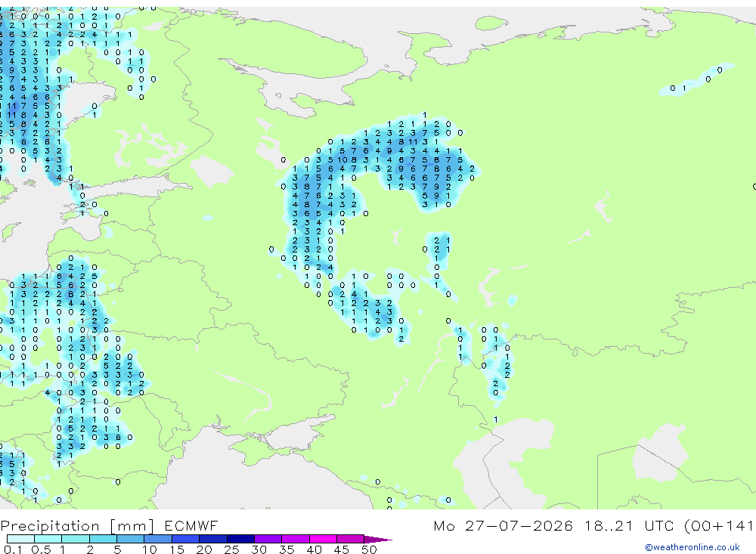
Task: Click the 10–15 mm legend swatch
Action: point(158,539)
